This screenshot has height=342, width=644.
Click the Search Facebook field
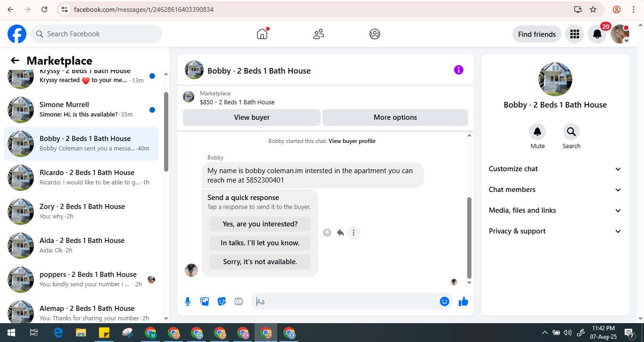pyautogui.click(x=96, y=34)
